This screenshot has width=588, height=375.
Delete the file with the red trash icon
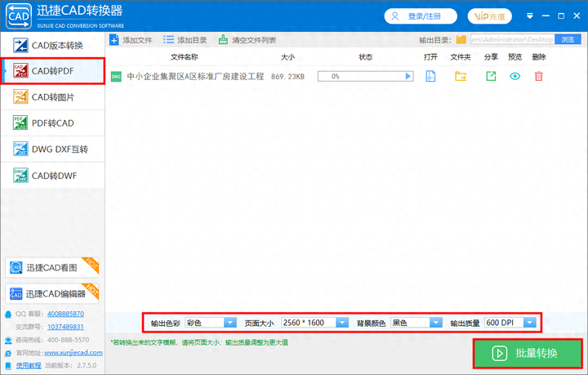[x=538, y=76]
